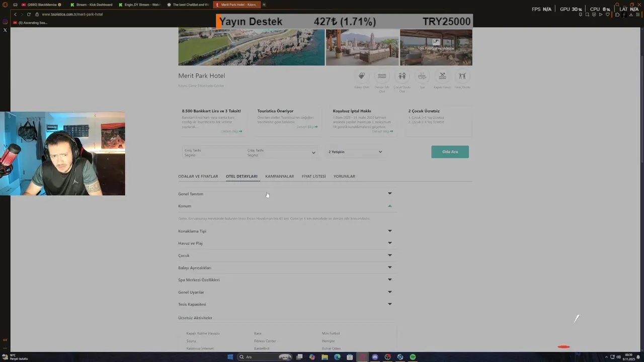Open the Tüm Fotoğraf ve Videolar thumbnail
644x362 pixels.
pyautogui.click(x=436, y=47)
